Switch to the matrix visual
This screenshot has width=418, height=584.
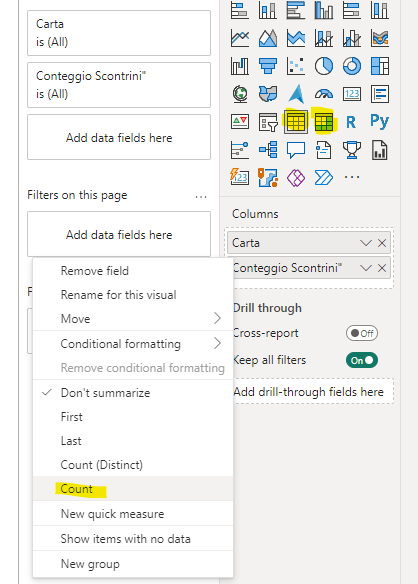point(324,122)
